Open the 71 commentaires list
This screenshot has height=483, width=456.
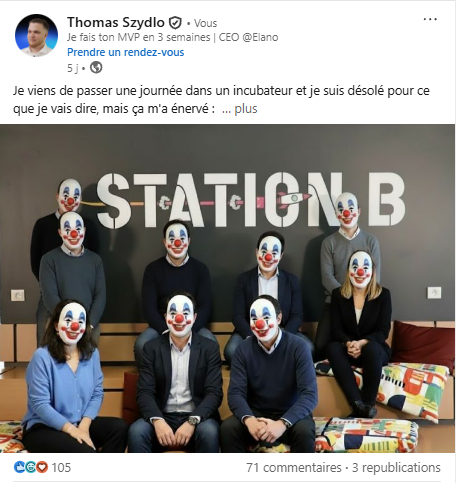[x=294, y=467]
